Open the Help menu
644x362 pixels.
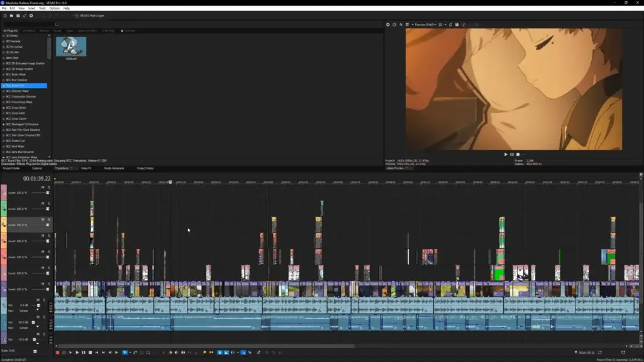point(67,8)
